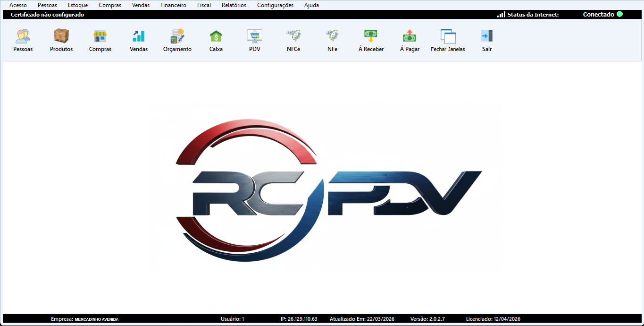The height and width of the screenshot is (326, 644).
Task: Click the 'Atualizado Em: 22/03/2026' entry
Action: (x=362, y=319)
